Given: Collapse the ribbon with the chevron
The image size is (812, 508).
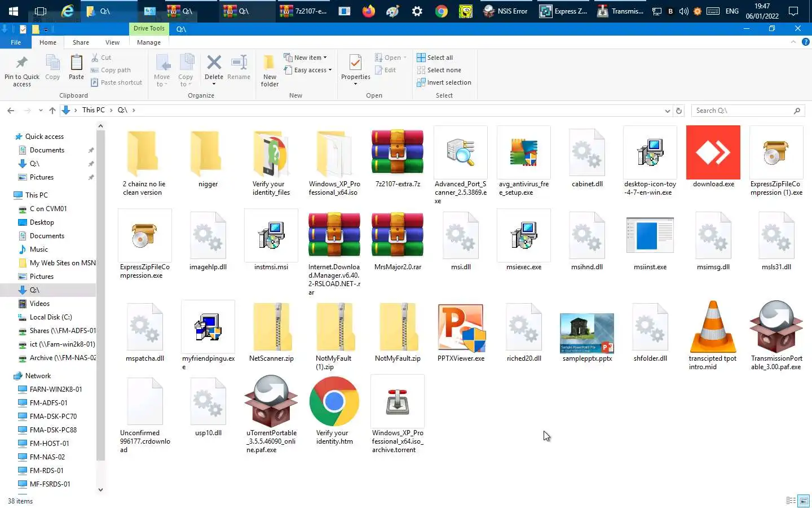Looking at the screenshot, I should [793, 42].
